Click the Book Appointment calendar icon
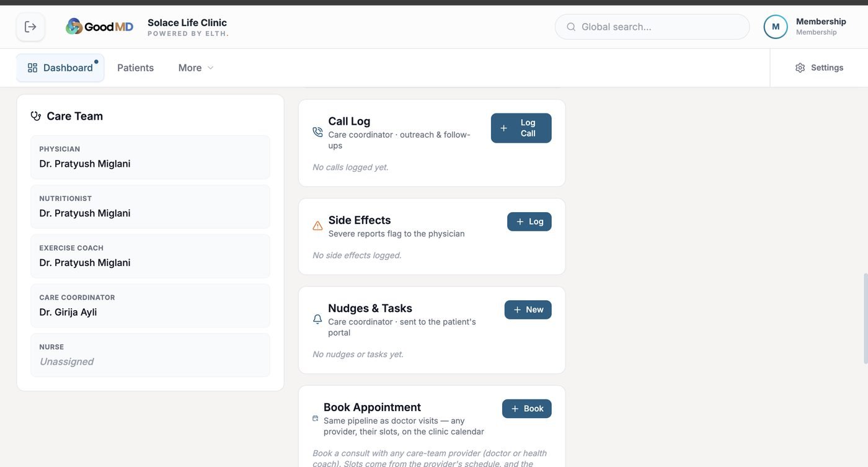 316,419
